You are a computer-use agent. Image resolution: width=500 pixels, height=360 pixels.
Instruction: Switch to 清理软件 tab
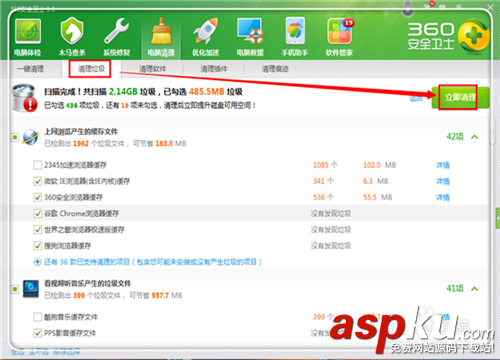152,69
